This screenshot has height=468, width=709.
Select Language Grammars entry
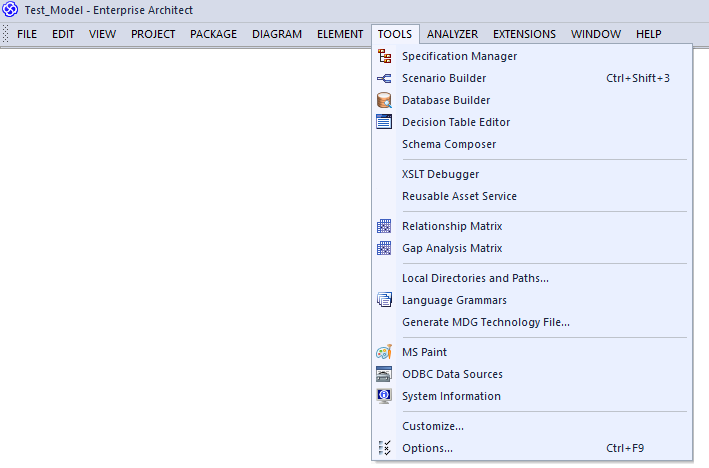532,300
